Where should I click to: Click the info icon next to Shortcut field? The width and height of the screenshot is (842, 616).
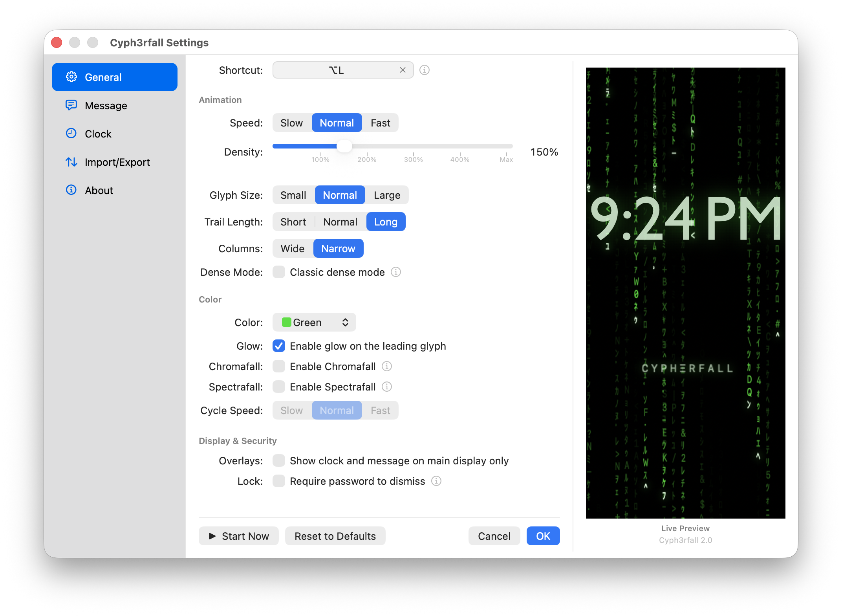click(x=425, y=70)
